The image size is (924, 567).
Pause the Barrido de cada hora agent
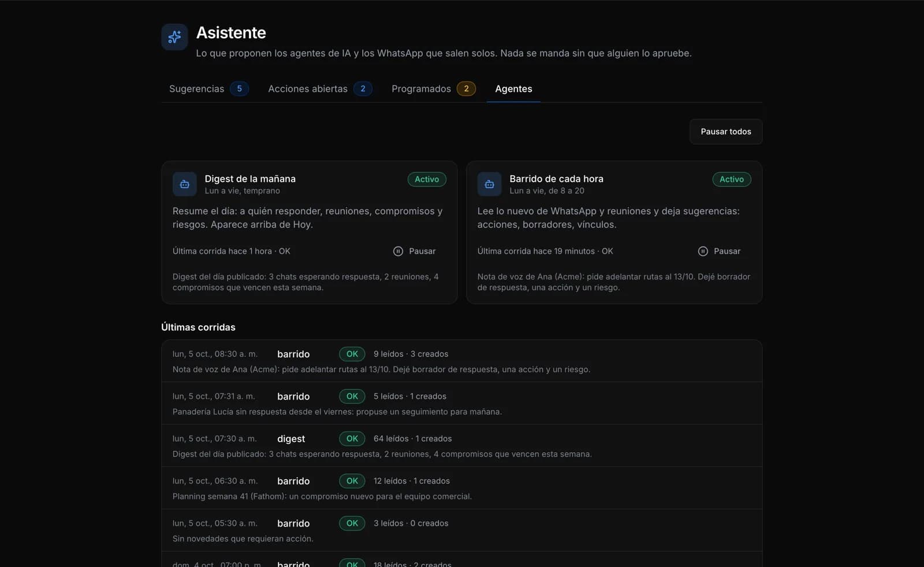point(720,251)
